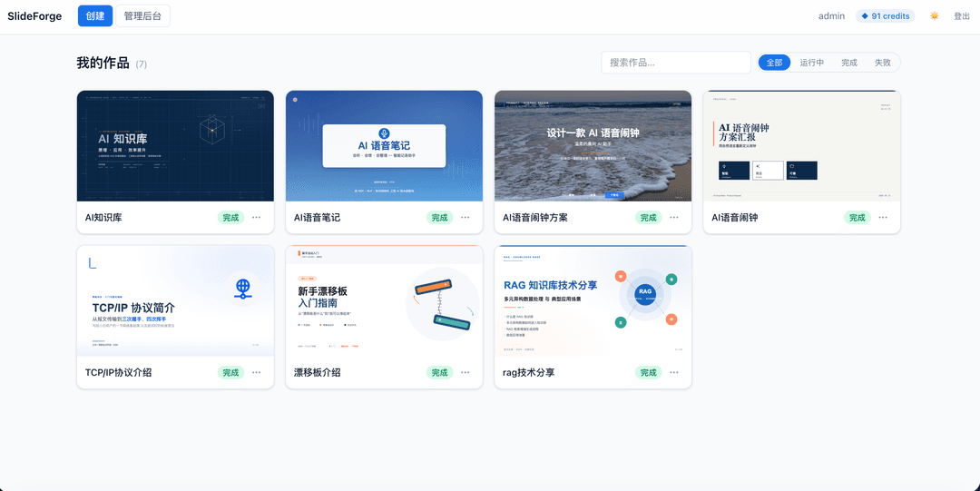Click the rag技术分享 card title
The width and height of the screenshot is (980, 491).
coord(528,373)
